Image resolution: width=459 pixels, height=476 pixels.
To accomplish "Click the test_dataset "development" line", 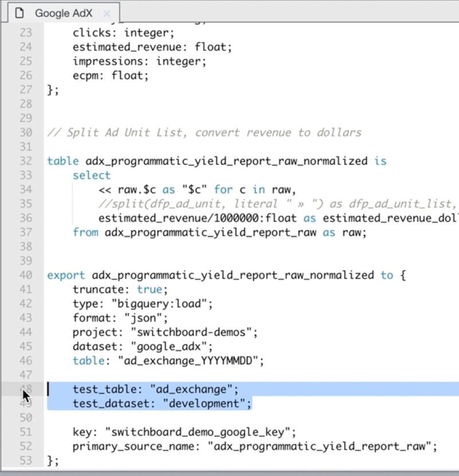I will coord(161,404).
